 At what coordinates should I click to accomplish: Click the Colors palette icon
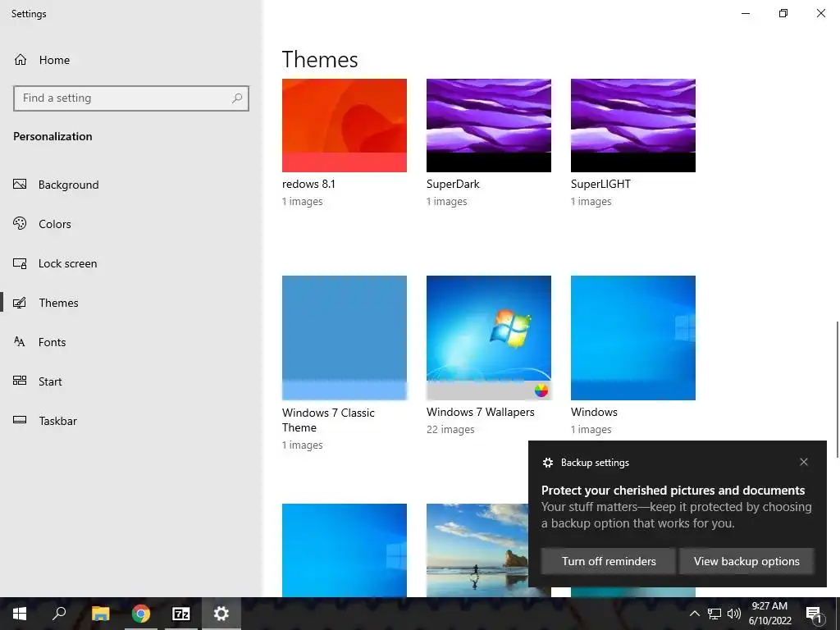click(x=20, y=223)
